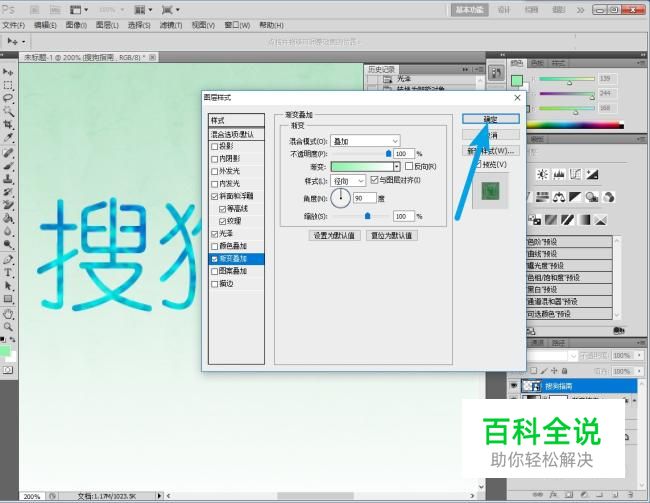Select the Paint Bucket tool

8,218
